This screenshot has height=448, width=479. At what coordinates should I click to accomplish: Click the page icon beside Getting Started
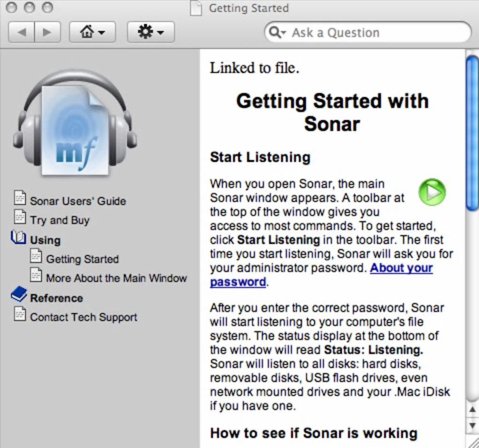(36, 255)
